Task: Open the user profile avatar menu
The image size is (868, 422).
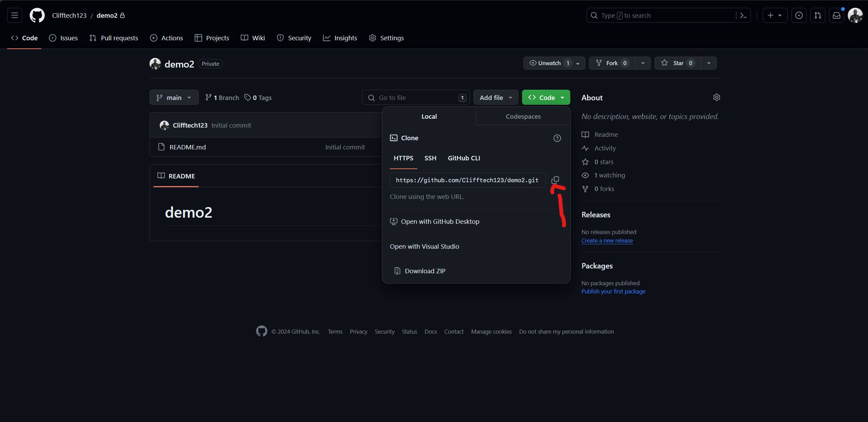Action: click(x=855, y=15)
